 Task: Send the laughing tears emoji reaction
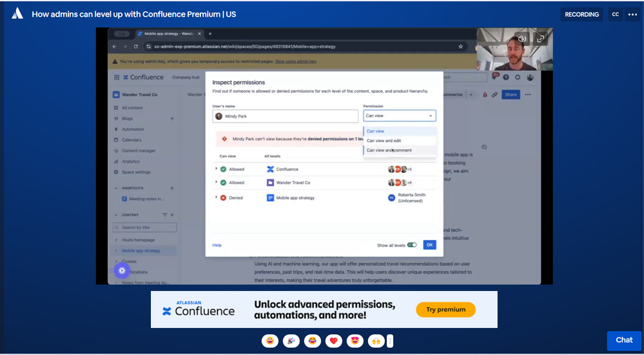point(313,341)
